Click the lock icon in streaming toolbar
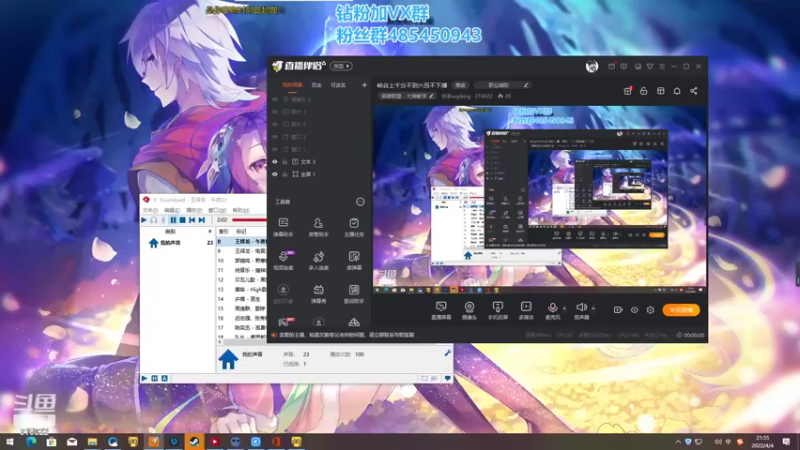800x450 pixels. 644,91
